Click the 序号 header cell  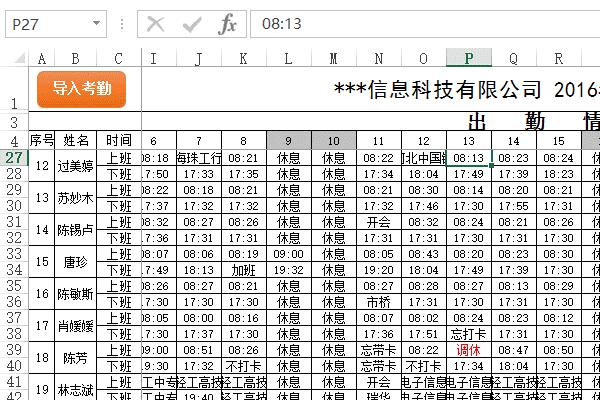tap(42, 140)
